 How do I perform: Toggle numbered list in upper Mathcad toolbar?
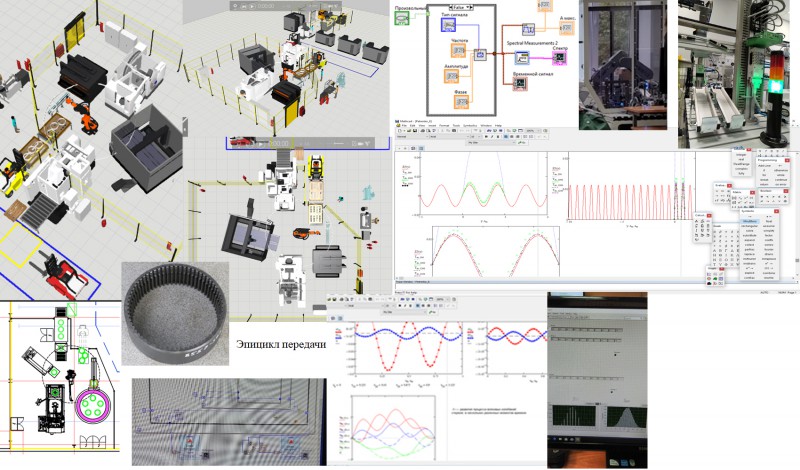pyautogui.click(x=531, y=137)
